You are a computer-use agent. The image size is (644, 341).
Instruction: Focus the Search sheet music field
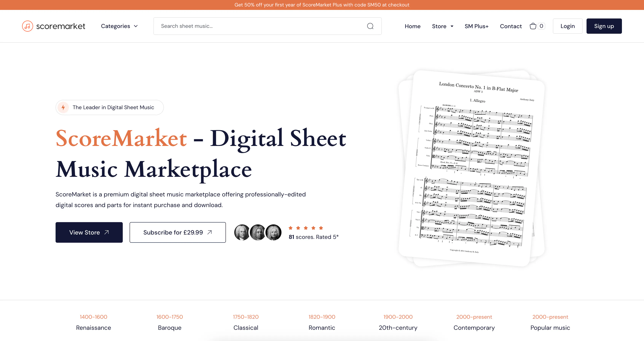click(267, 26)
